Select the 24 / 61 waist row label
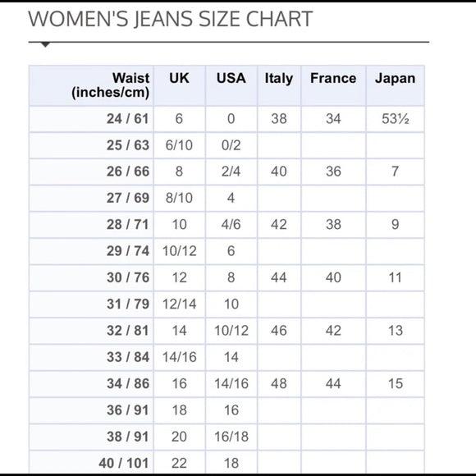 (x=128, y=119)
